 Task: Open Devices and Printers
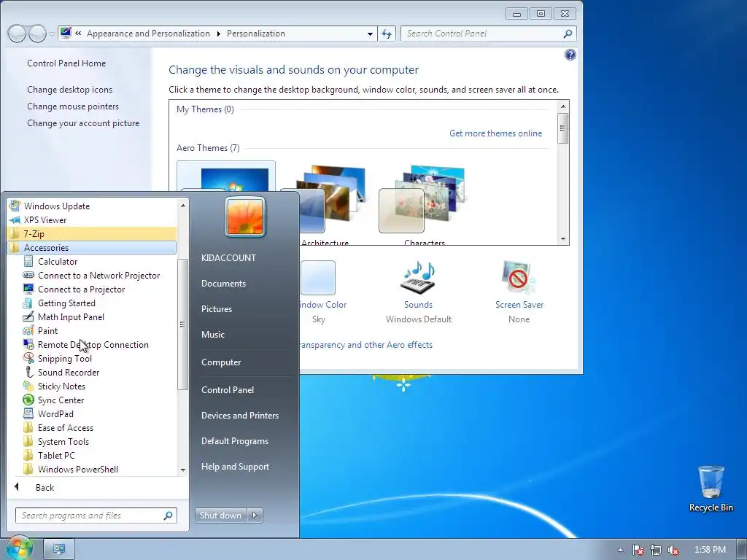[239, 415]
